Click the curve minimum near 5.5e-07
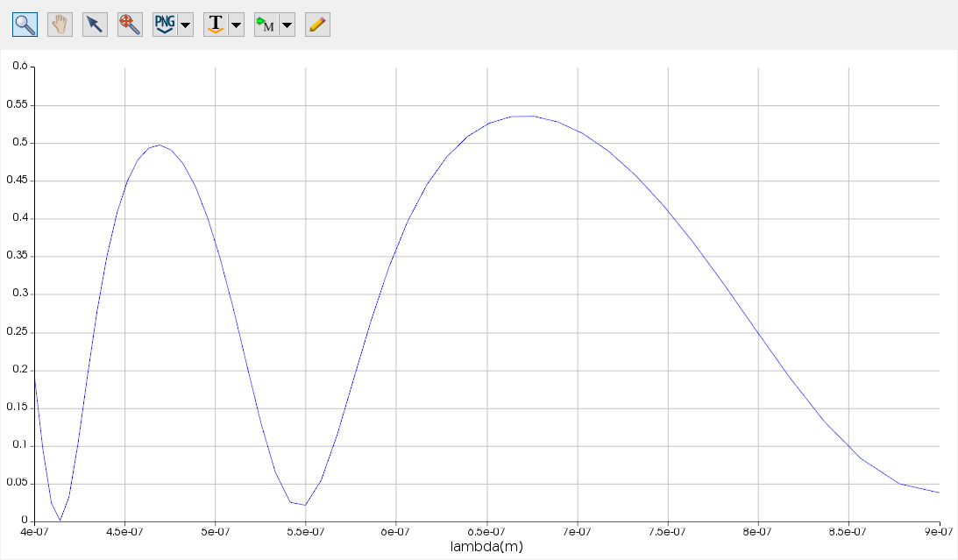The height and width of the screenshot is (560, 958). [x=304, y=505]
